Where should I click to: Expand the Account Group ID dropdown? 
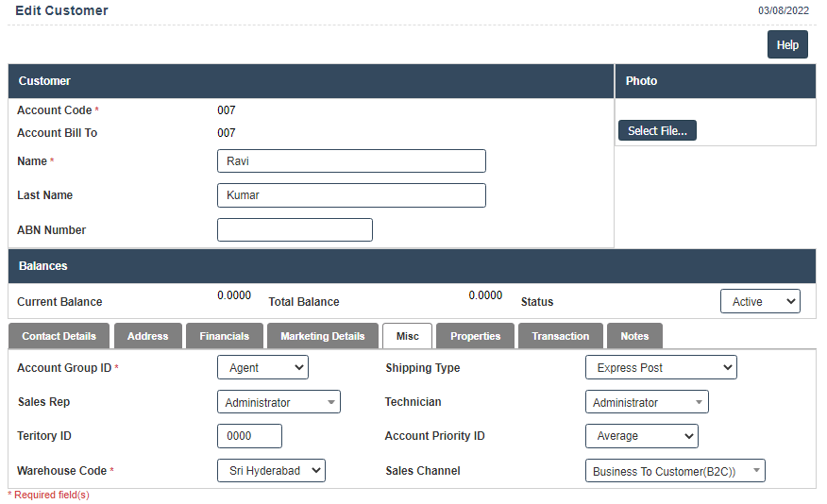(262, 368)
